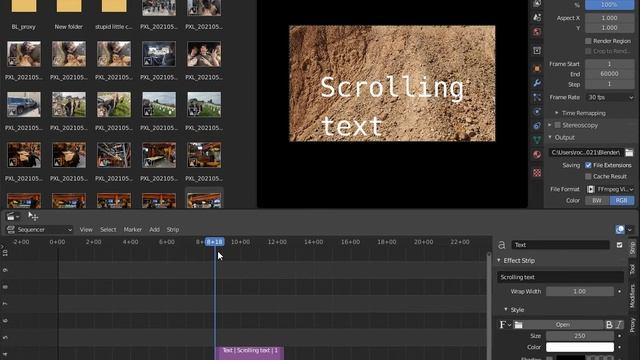The image size is (640, 360).
Task: Toggle the sequencer overlays icon
Action: coord(620,229)
